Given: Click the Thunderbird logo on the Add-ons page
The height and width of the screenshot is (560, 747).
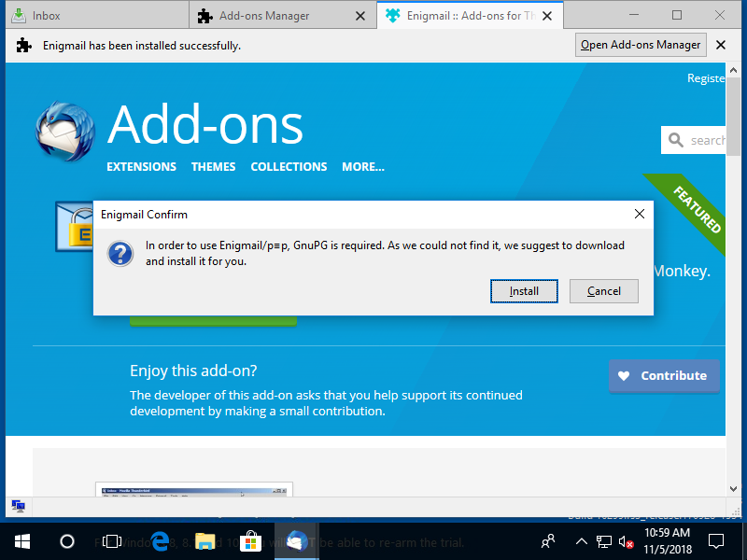Looking at the screenshot, I should (x=63, y=128).
